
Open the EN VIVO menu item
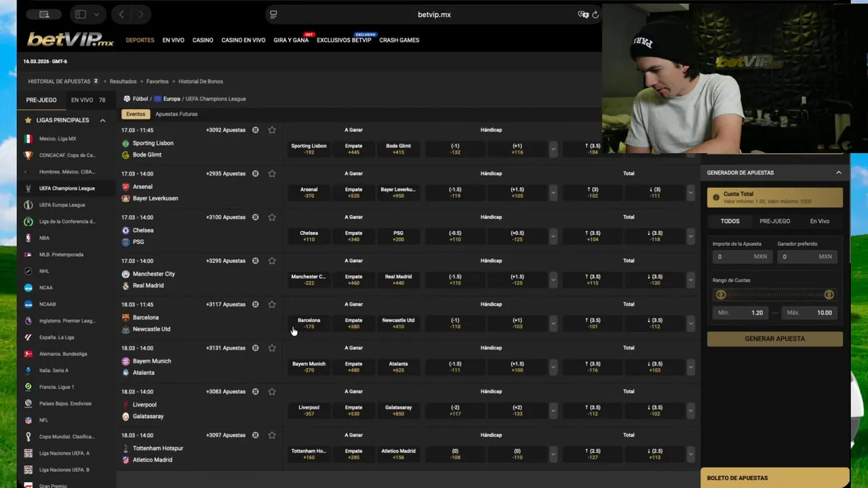click(x=173, y=40)
